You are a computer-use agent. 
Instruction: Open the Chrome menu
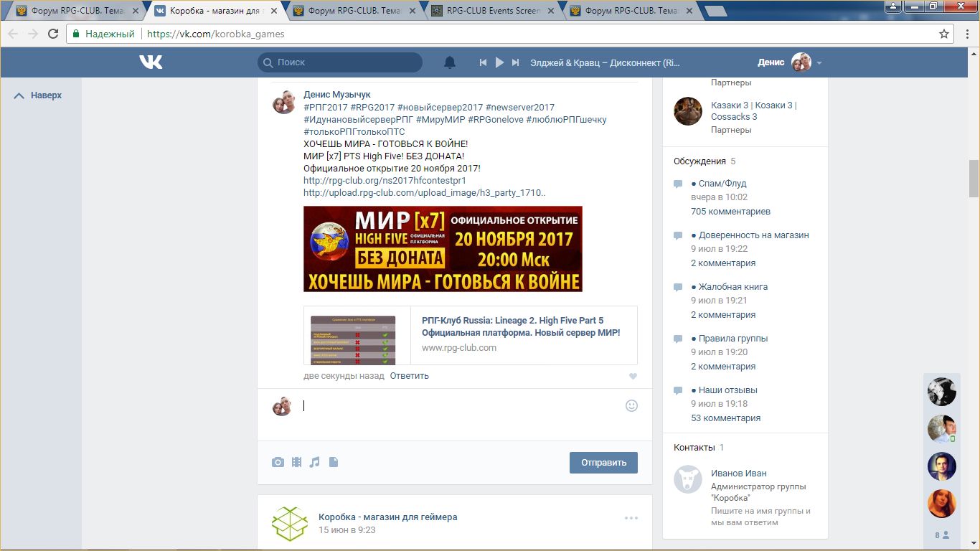(x=967, y=34)
